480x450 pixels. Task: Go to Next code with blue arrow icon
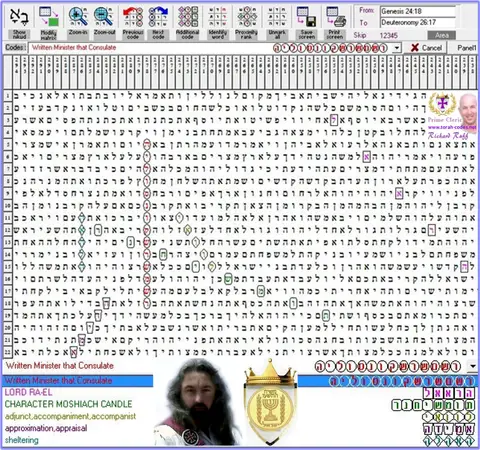pos(158,17)
